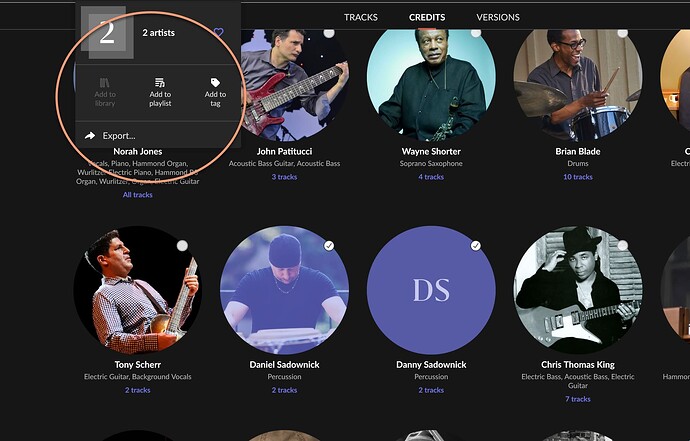Open Daniel Sadownick's 2 tracks link
This screenshot has width=690, height=441.
pos(284,390)
